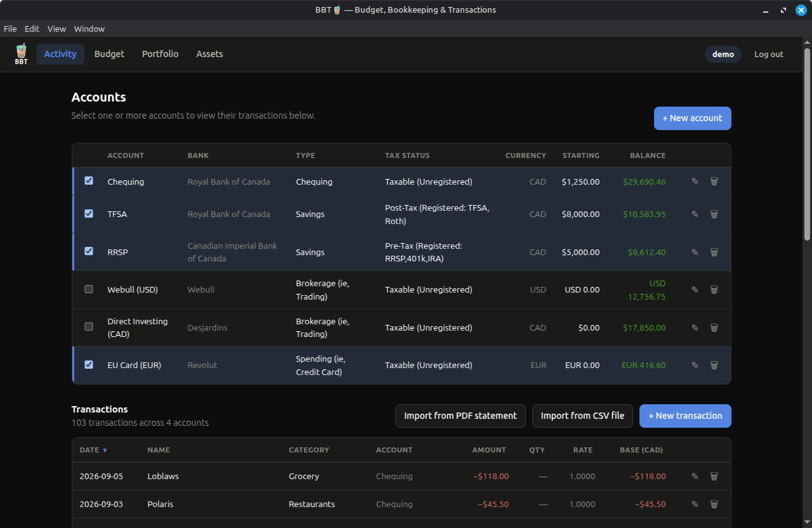
Task: Edit the TFSA account pencil icon
Action: (695, 214)
